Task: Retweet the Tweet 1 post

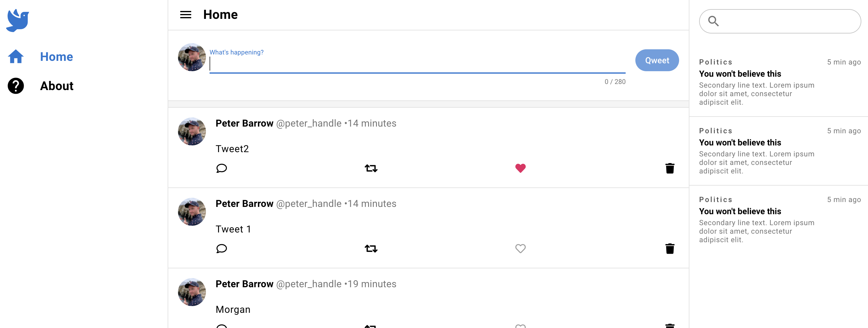Action: click(371, 248)
